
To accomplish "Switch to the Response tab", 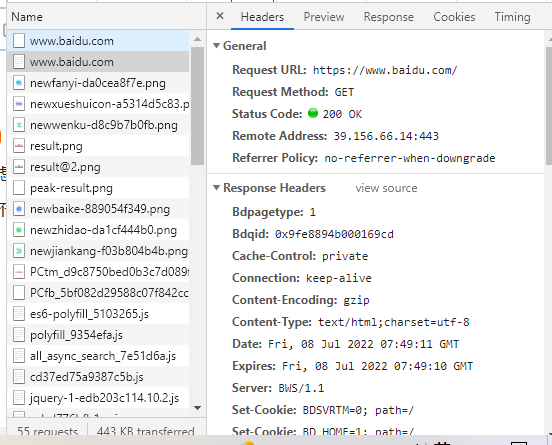I will [389, 17].
